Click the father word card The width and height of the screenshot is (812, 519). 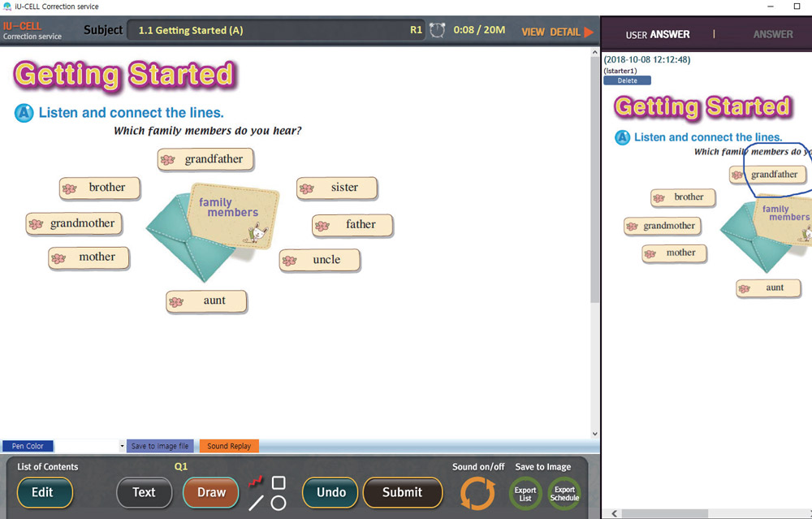tap(352, 225)
